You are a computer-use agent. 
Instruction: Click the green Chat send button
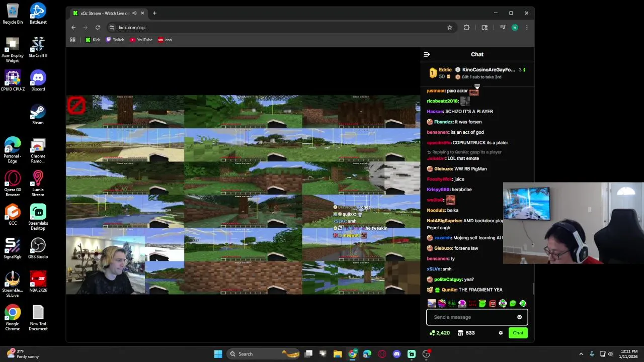tap(518, 333)
